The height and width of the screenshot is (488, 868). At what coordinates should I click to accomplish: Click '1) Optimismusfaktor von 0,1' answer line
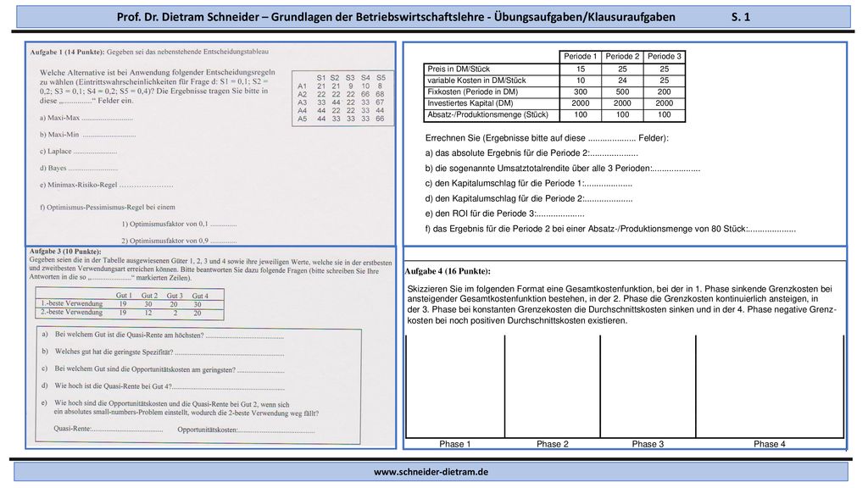(180, 224)
